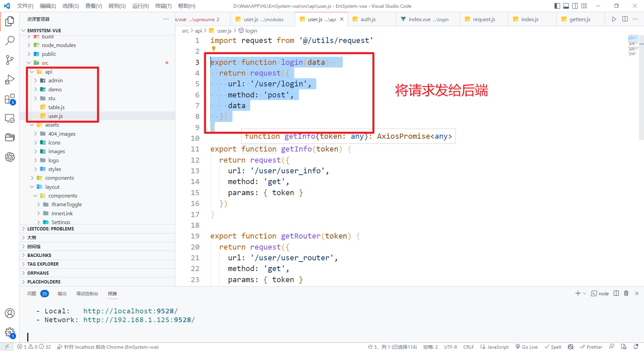Kill the terminal with the trash icon
The width and height of the screenshot is (644, 351).
(626, 294)
